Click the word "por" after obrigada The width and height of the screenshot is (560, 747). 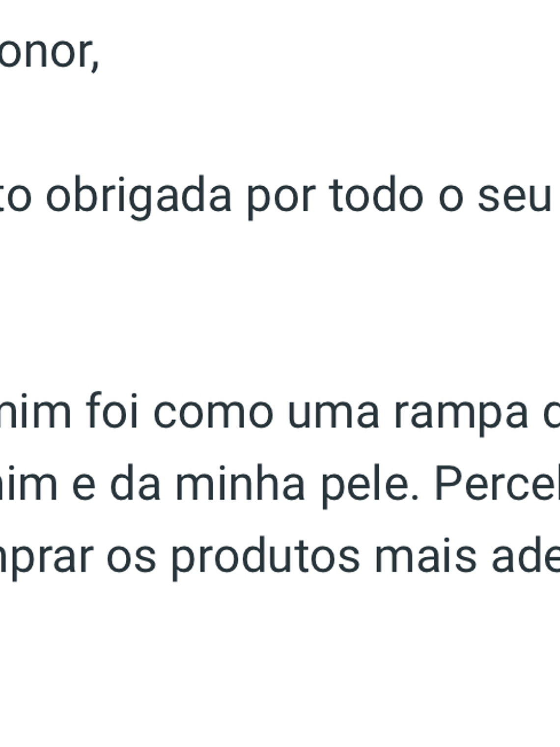pyautogui.click(x=280, y=197)
